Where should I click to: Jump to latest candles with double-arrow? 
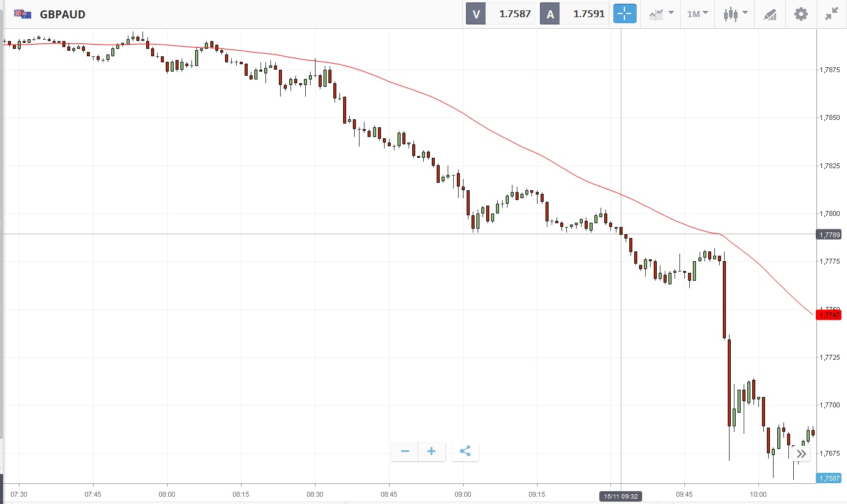click(801, 454)
